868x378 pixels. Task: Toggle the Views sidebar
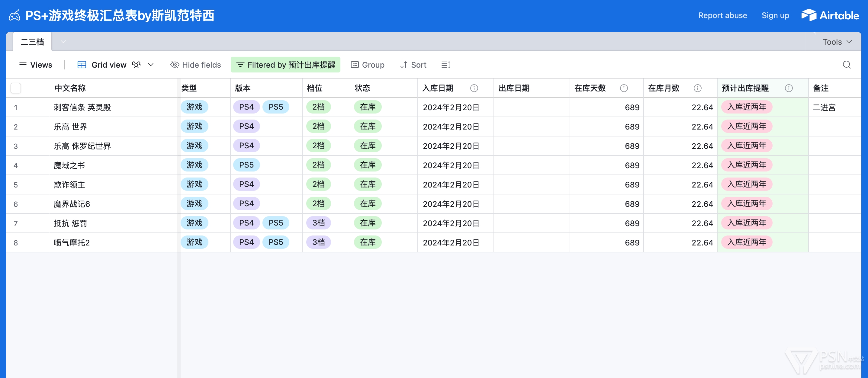point(36,65)
